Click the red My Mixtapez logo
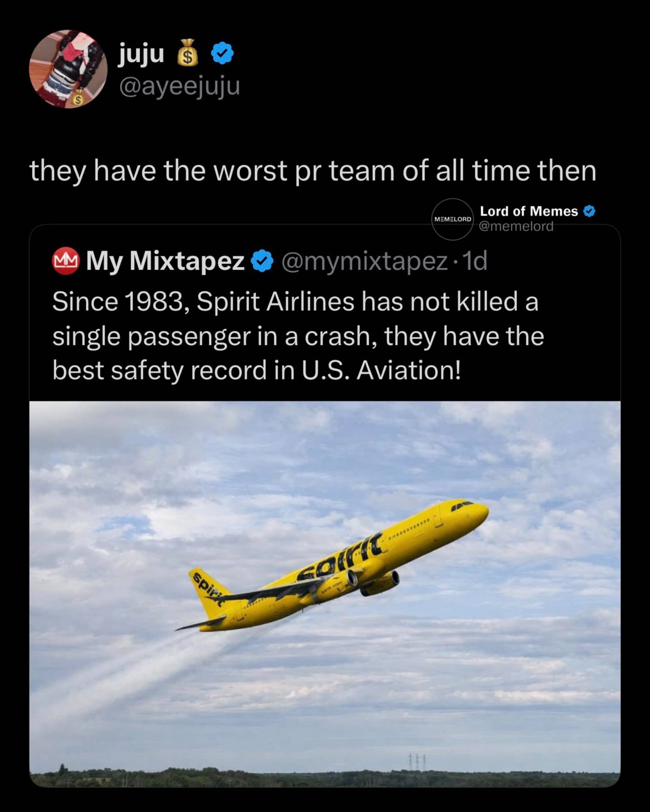This screenshot has height=812, width=650. click(65, 261)
